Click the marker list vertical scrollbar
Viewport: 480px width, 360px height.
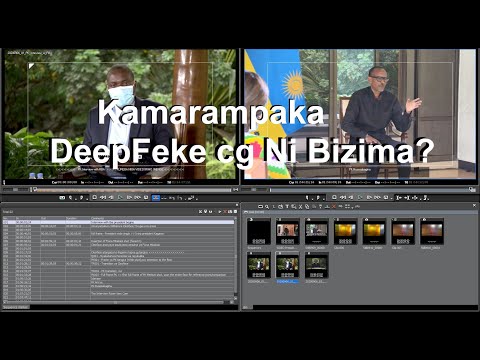tap(236, 258)
